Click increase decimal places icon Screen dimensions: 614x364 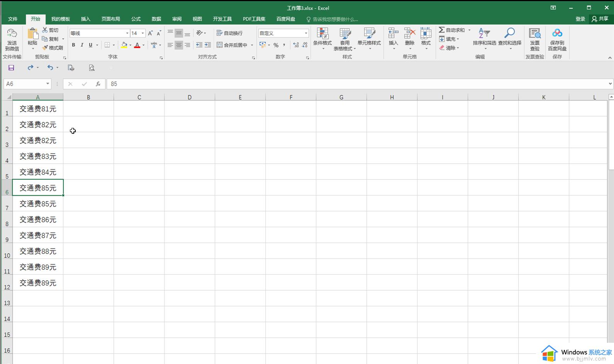[x=296, y=45]
